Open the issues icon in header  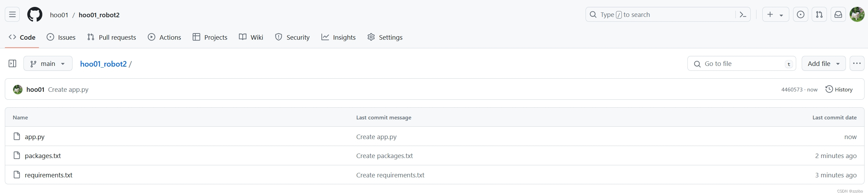click(x=800, y=14)
